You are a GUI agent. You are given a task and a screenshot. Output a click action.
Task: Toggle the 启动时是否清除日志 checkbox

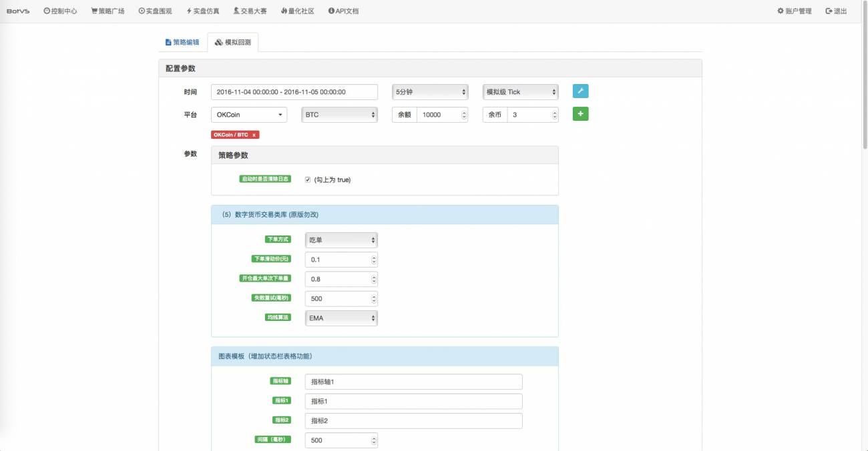tap(308, 179)
